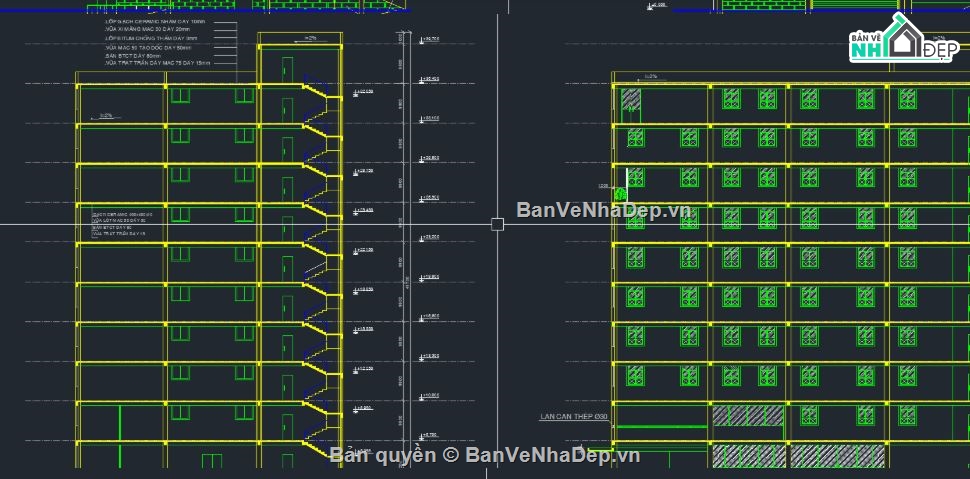Select the VỮA XI MĂNG MÁC 50 DÀY 20mm note
970x479 pixels.
point(148,29)
